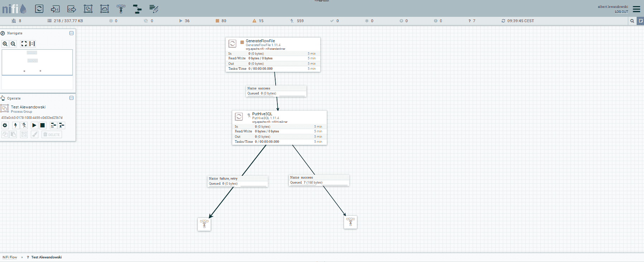
Task: Click the process group ID text in Operate
Action: tap(32, 117)
